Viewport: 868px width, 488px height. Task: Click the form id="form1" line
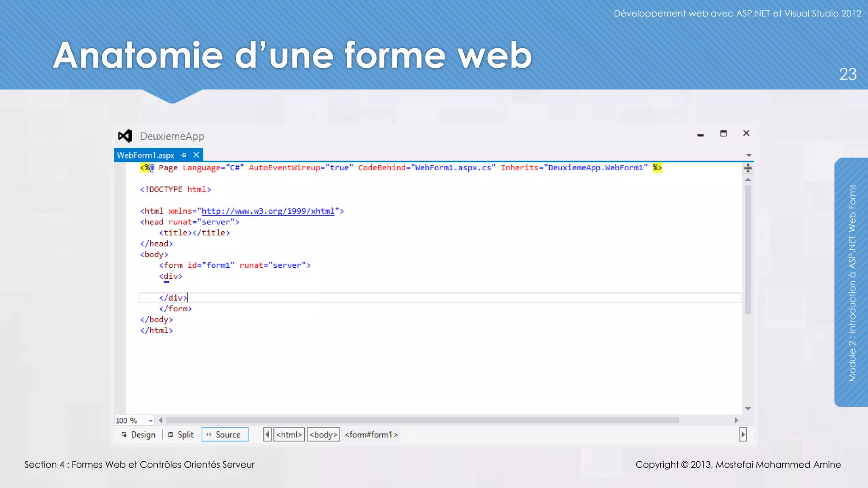coord(235,265)
